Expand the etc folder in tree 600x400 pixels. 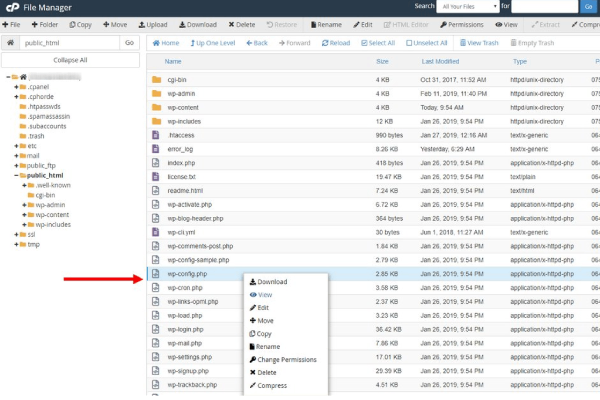tap(17, 146)
